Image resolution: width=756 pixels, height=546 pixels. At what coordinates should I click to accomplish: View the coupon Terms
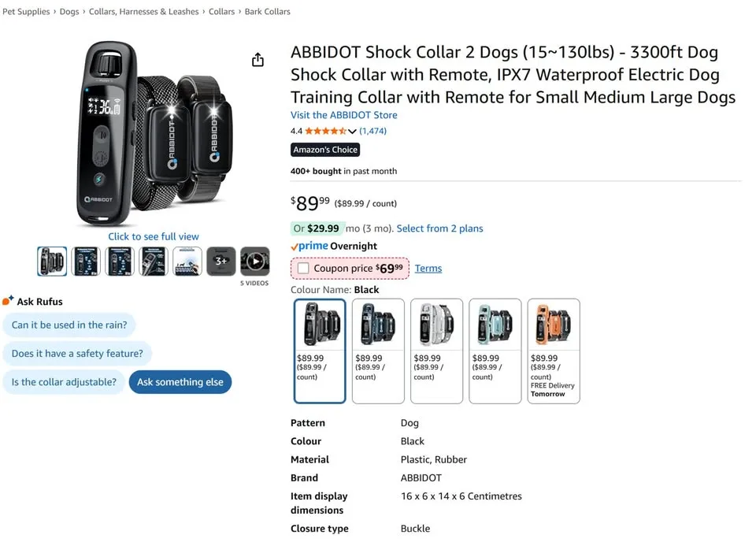428,268
